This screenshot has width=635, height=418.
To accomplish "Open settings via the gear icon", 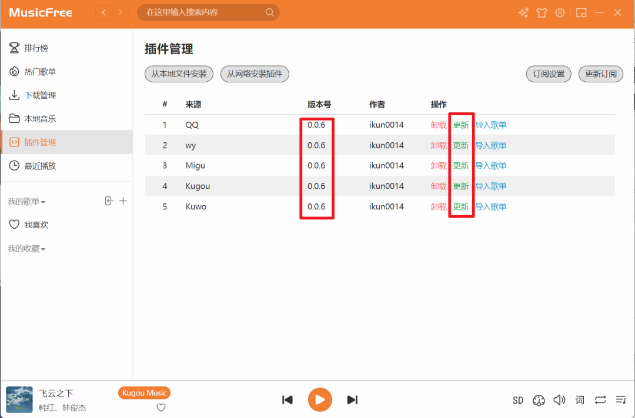I will click(x=560, y=13).
